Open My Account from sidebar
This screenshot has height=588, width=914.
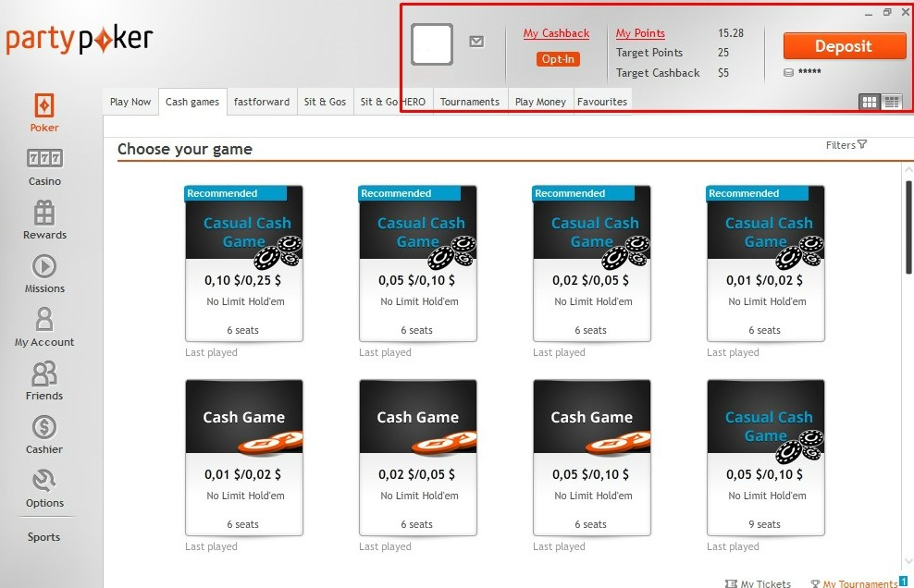click(44, 327)
